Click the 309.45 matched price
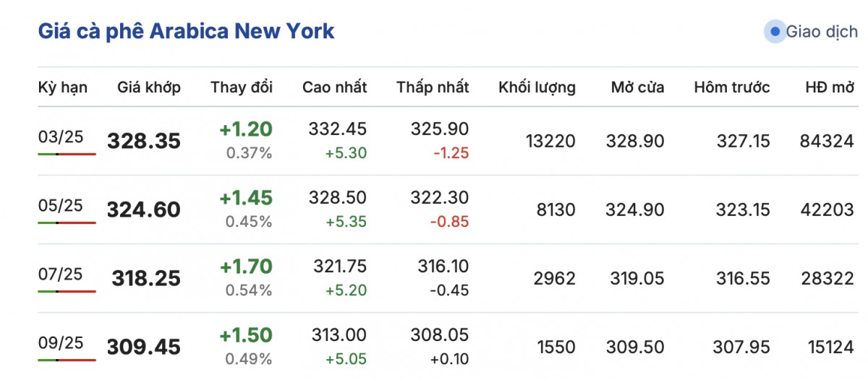 pos(144,347)
